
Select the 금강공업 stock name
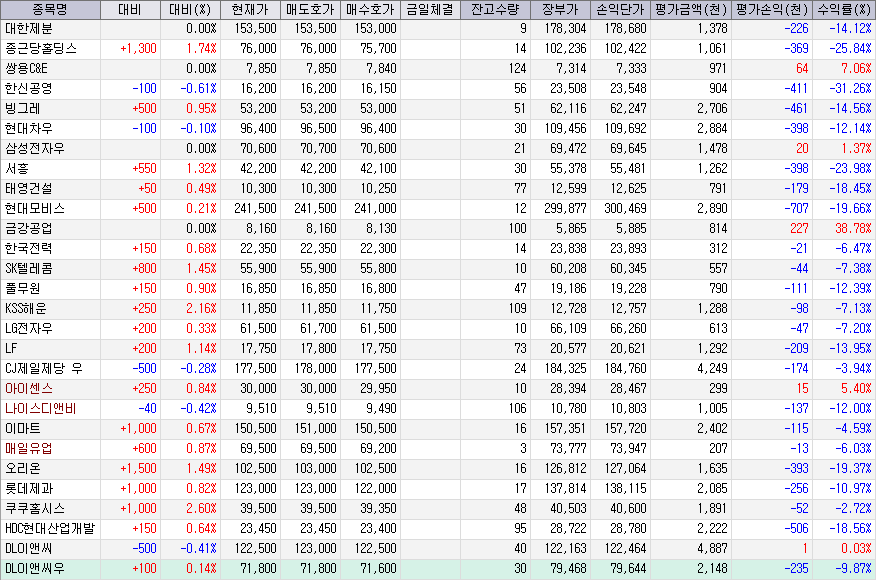point(28,228)
